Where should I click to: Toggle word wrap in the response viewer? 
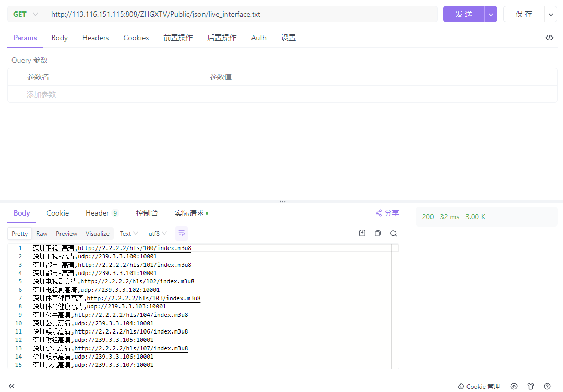click(x=182, y=233)
